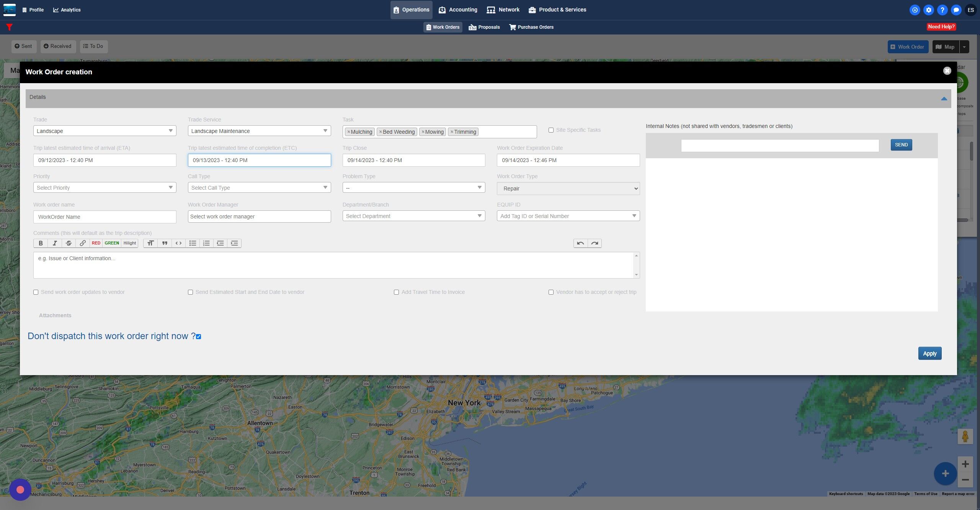Click the undo arrow in comments editor

[580, 243]
